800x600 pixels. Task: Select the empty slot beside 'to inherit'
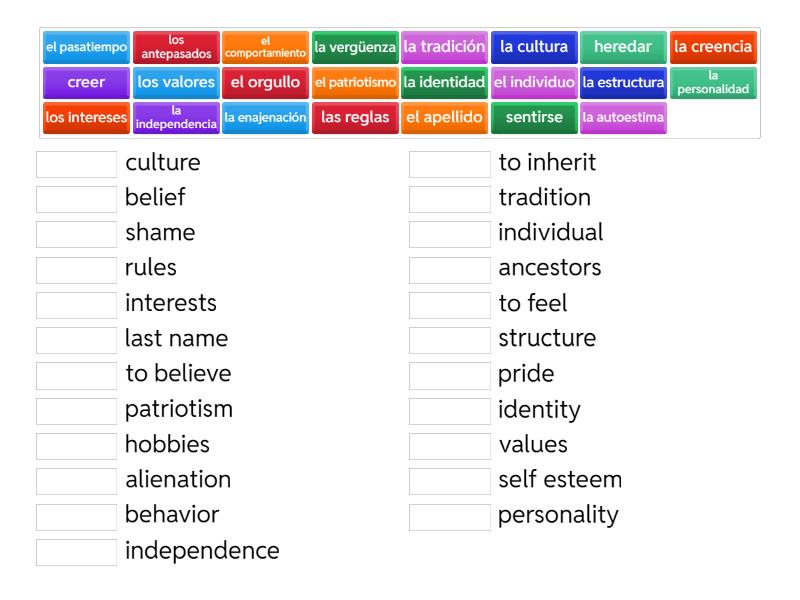click(x=449, y=164)
